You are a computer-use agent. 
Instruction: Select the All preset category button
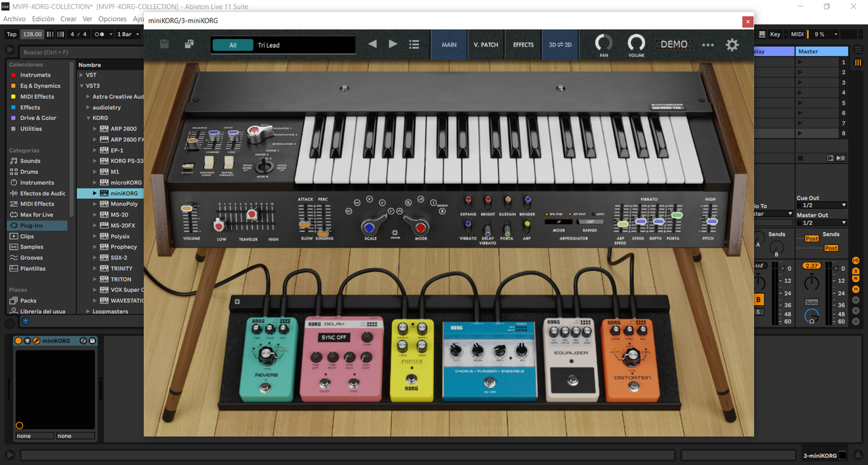tap(233, 45)
